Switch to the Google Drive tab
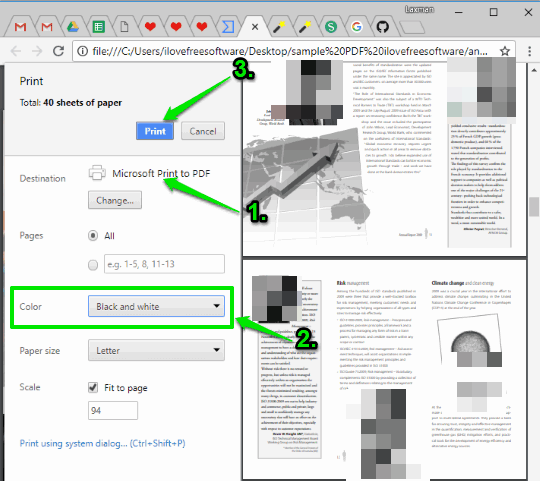 point(73,27)
